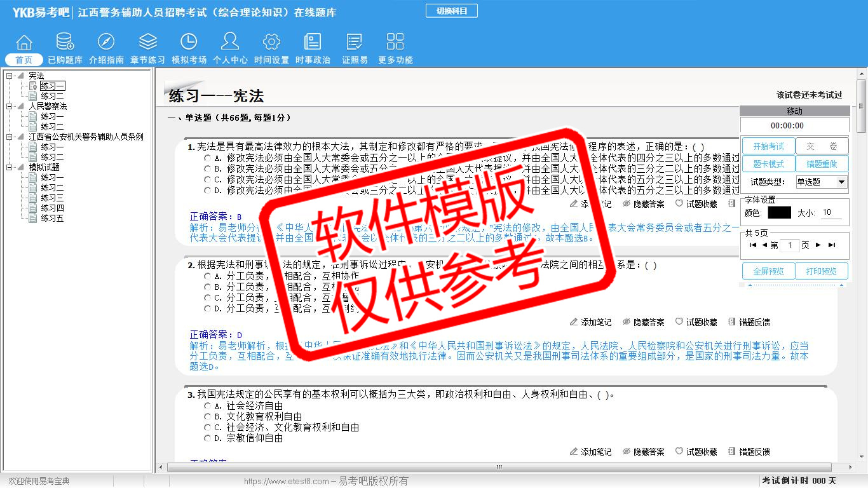
Task: Click the 开始考试 button
Action: point(769,147)
